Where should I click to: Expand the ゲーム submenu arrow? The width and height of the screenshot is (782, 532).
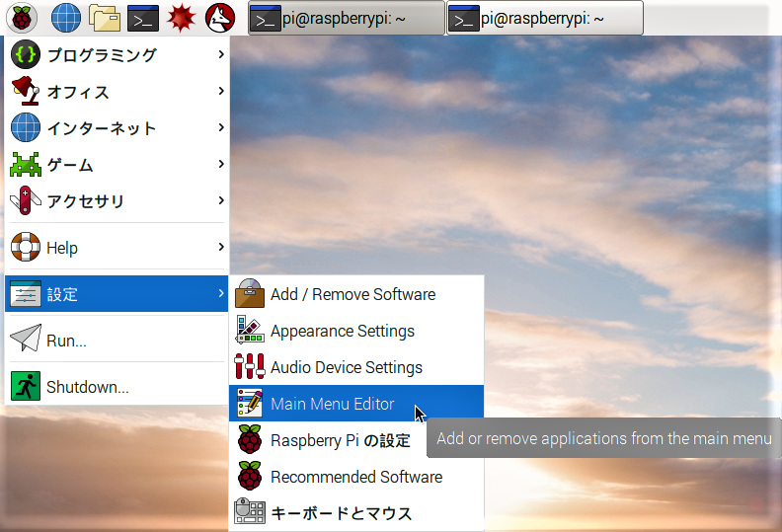221,164
